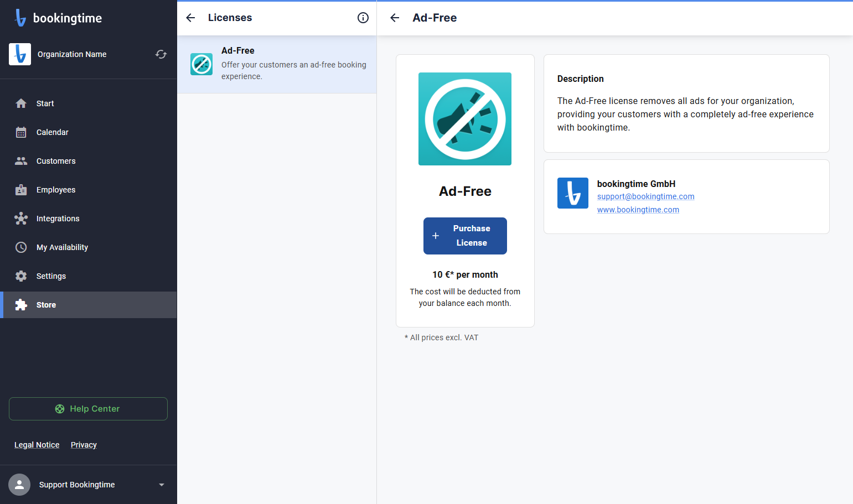853x504 pixels.
Task: Click the Integrations hub icon
Action: [21, 219]
